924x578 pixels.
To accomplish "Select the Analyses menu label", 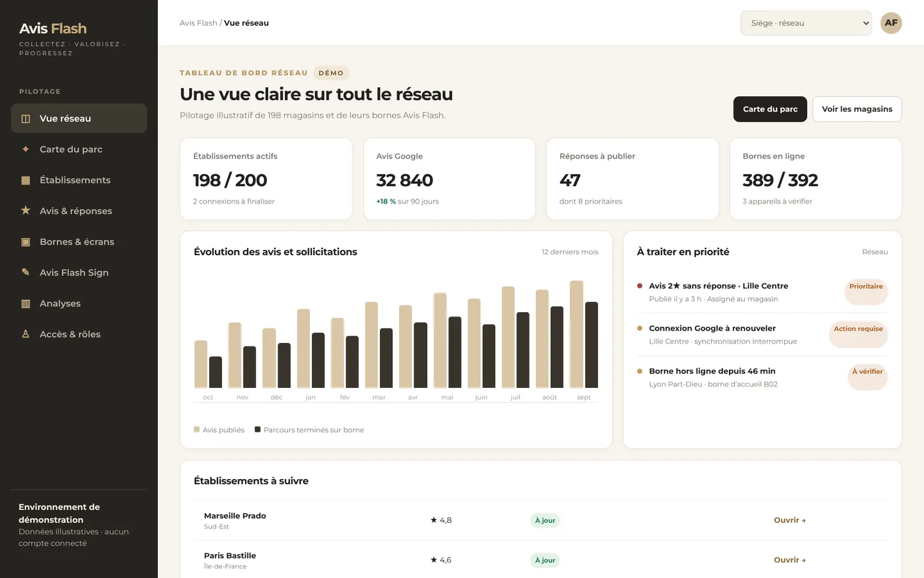I will click(x=60, y=304).
